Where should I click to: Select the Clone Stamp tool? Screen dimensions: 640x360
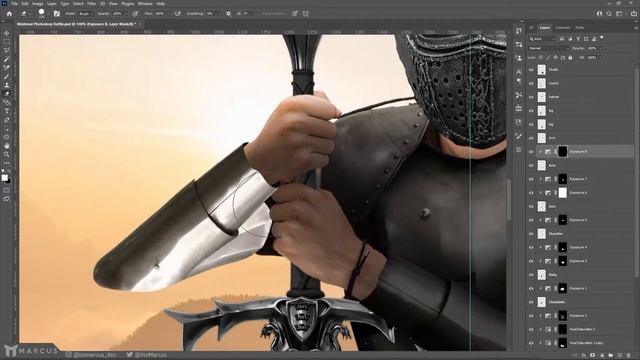coord(7,85)
